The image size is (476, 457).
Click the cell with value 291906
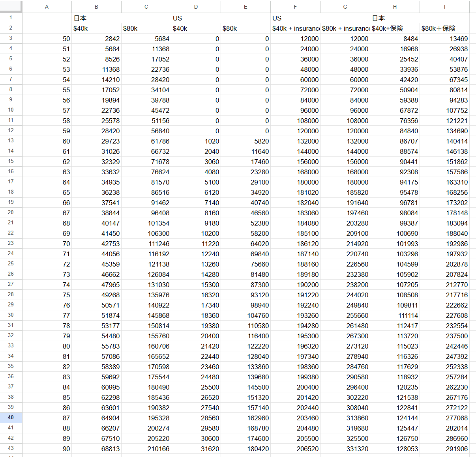[x=444, y=449]
